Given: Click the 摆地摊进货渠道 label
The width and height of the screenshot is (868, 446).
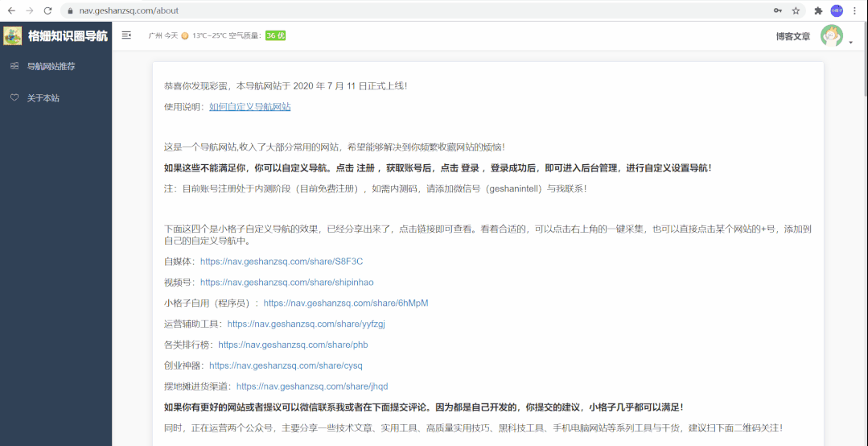Looking at the screenshot, I should [x=197, y=386].
